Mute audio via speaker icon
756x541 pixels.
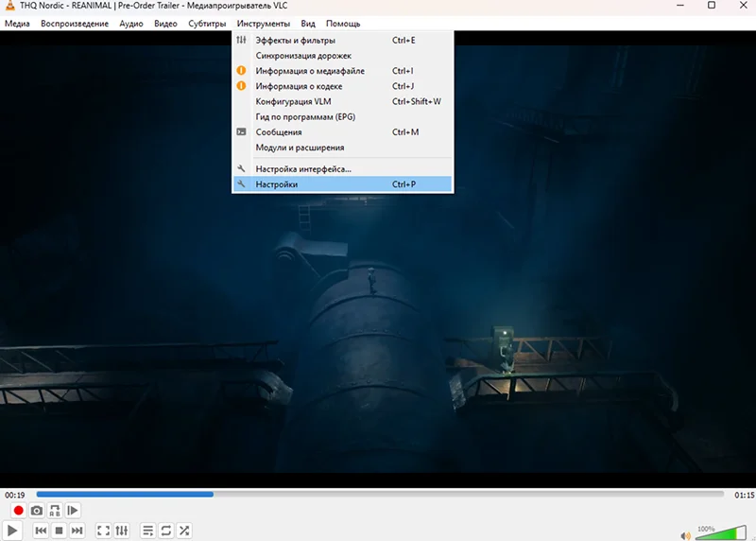[686, 533]
